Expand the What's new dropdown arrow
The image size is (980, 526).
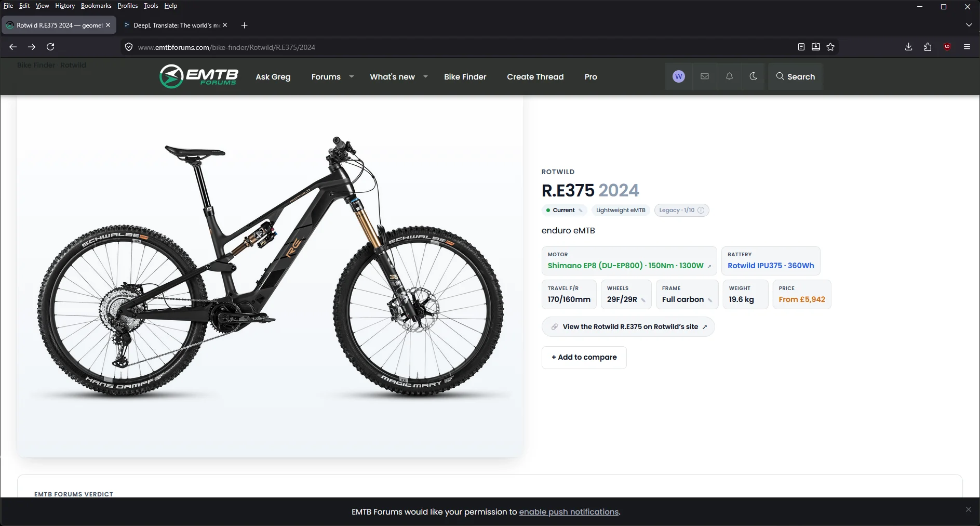click(425, 76)
